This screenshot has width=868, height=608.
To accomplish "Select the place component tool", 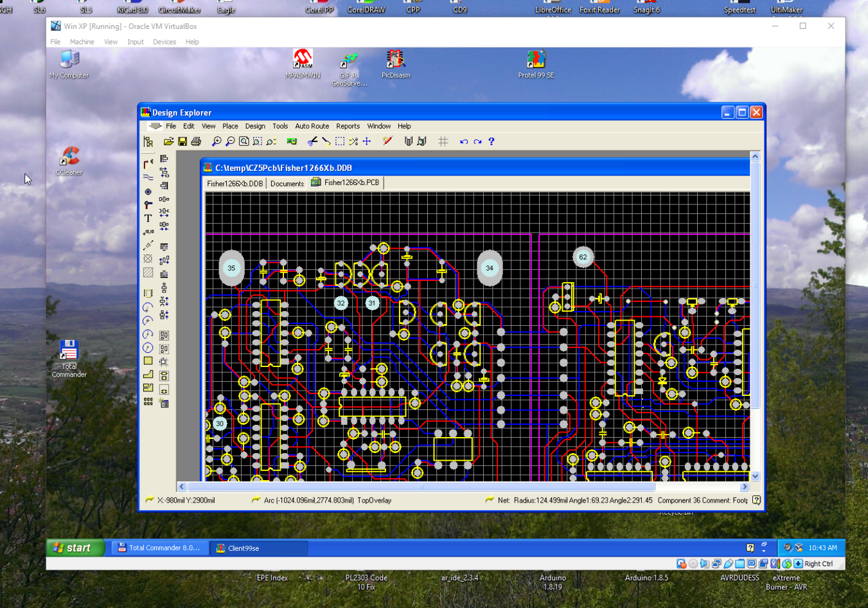I will pyautogui.click(x=148, y=293).
